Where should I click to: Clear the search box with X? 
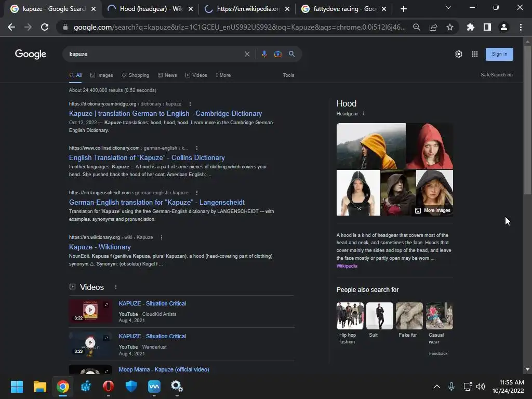(x=247, y=54)
